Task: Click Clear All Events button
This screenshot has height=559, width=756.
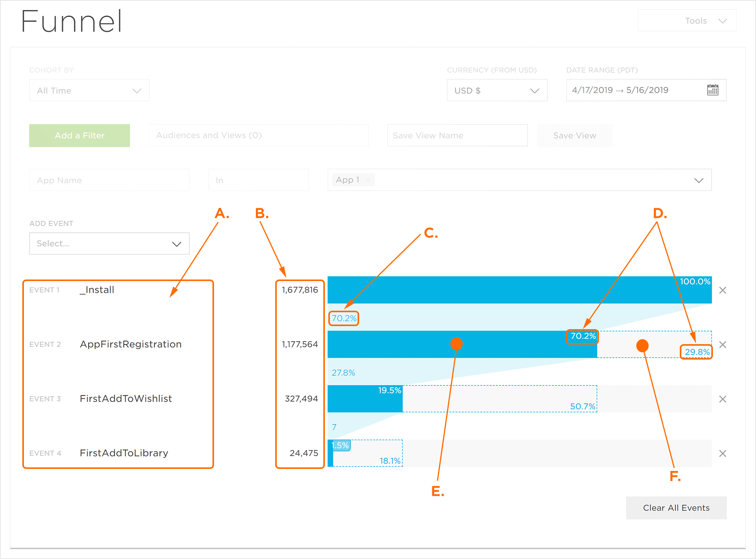Action: (x=676, y=508)
